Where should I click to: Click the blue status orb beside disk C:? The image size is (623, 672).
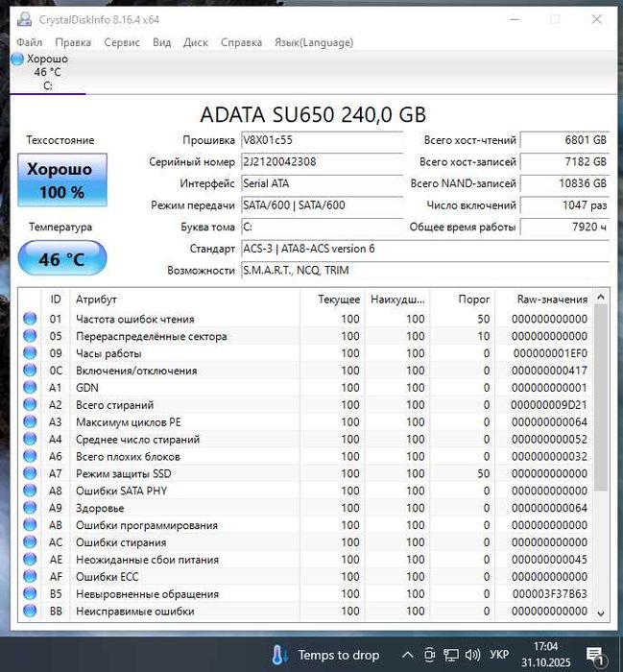click(17, 59)
